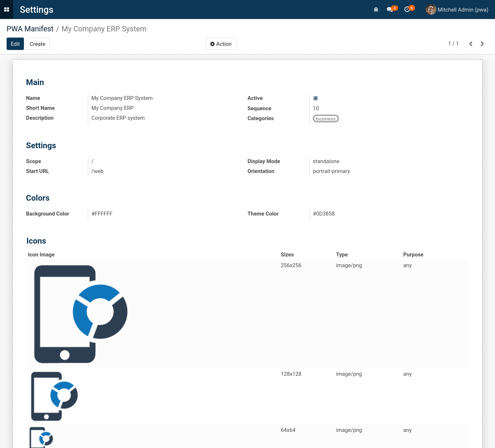This screenshot has width=495, height=448.
Task: Open the Action dropdown menu
Action: (x=221, y=44)
